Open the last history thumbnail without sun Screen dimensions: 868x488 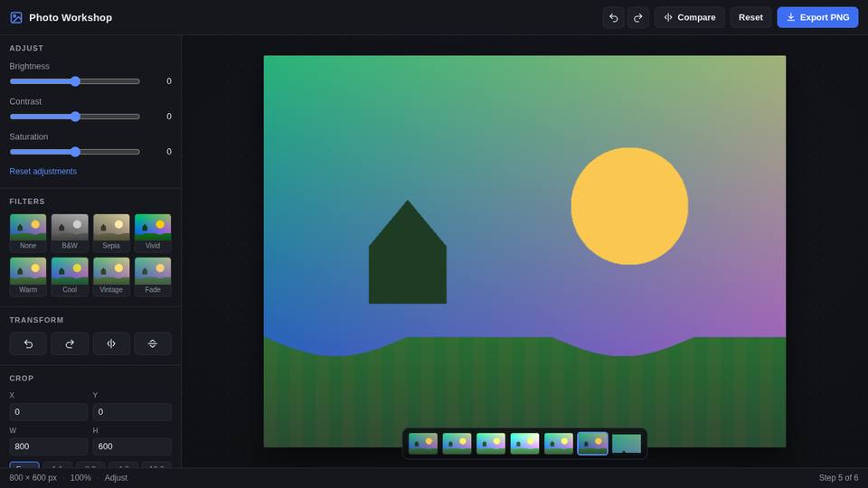627,444
